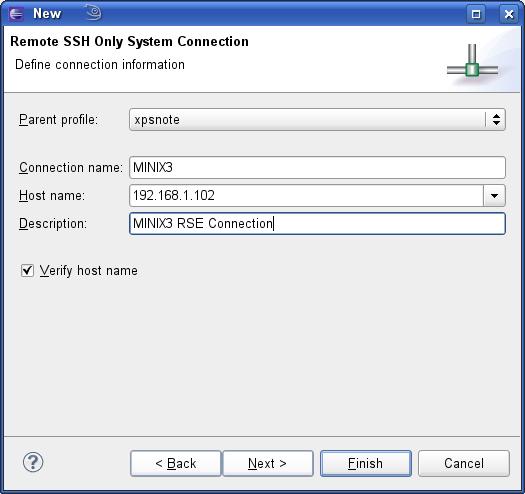
Task: Click into the Host name field 192.168.1.102
Action: [x=306, y=196]
